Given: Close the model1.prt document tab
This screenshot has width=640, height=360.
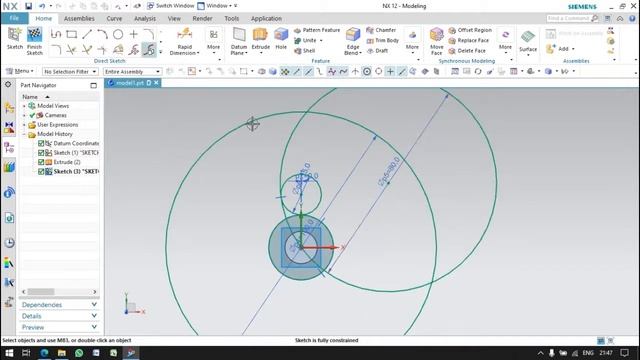Looking at the screenshot, I should (x=156, y=83).
